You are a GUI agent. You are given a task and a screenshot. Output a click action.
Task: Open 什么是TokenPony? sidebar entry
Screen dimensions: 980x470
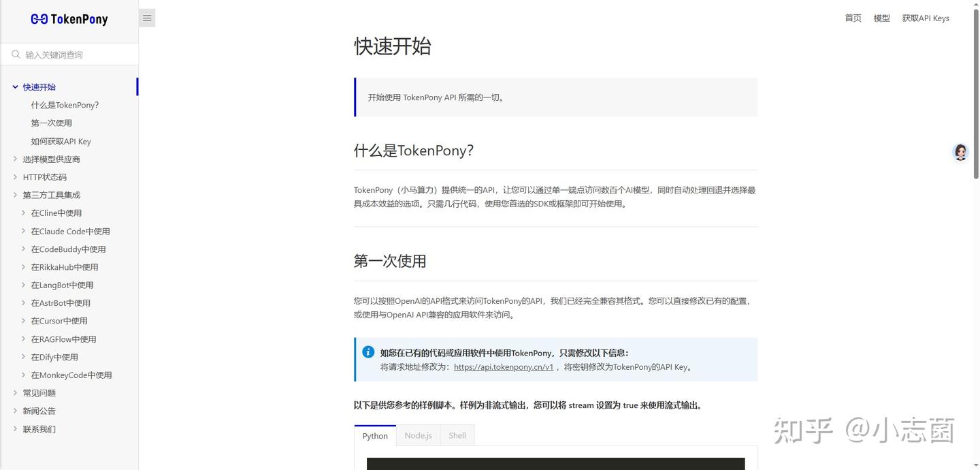click(65, 105)
